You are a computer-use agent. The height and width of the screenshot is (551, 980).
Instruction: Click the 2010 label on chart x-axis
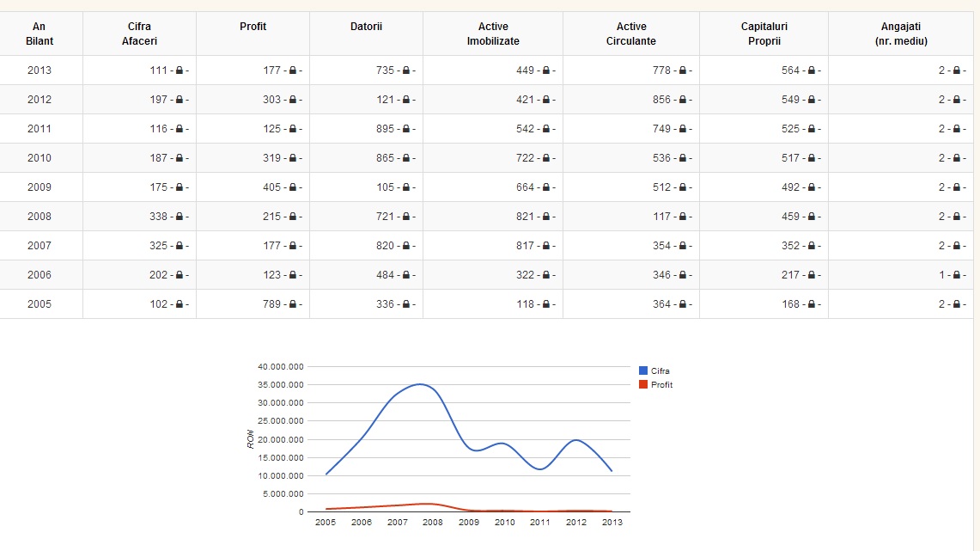(x=504, y=522)
